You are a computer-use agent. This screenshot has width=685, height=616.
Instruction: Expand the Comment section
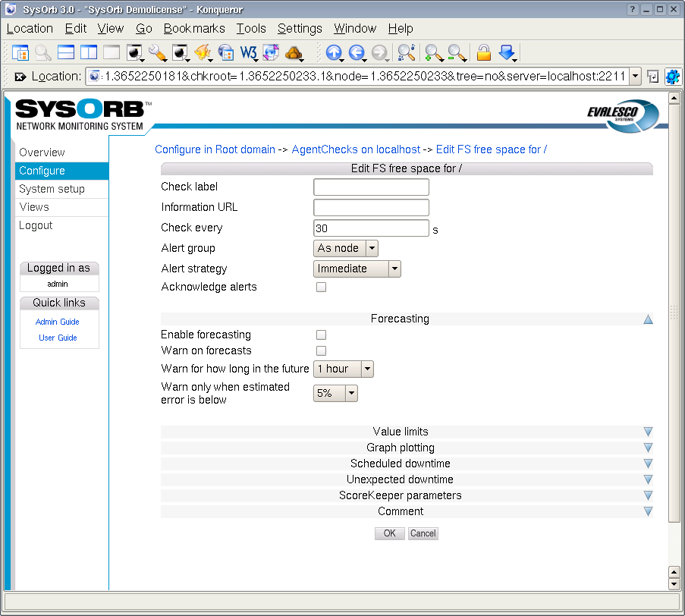[x=649, y=511]
